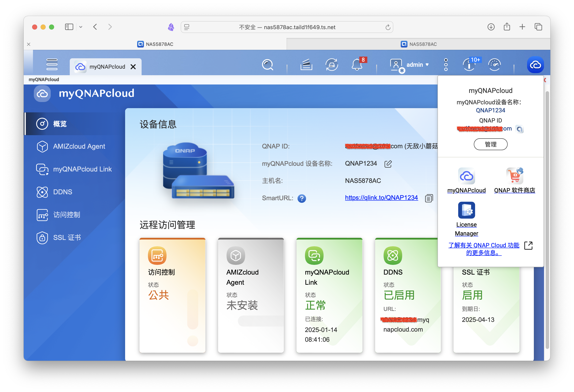Click the QNAP ID lookup icon in popup

[x=519, y=129]
